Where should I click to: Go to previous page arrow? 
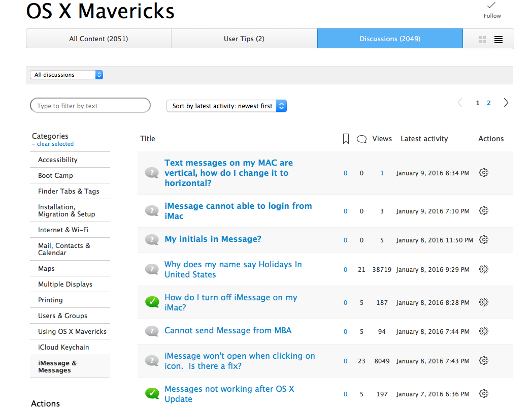[x=460, y=103]
